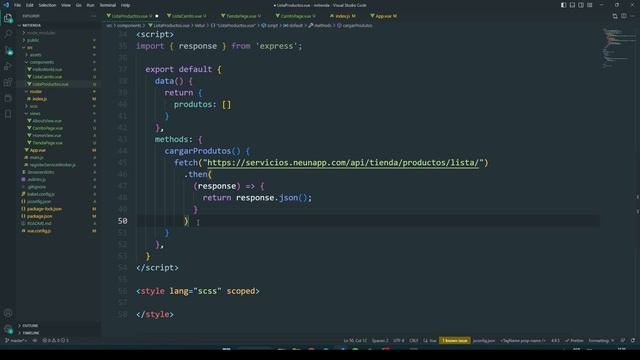Open the Terminal menu
The width and height of the screenshot is (640, 360).
pos(108,5)
